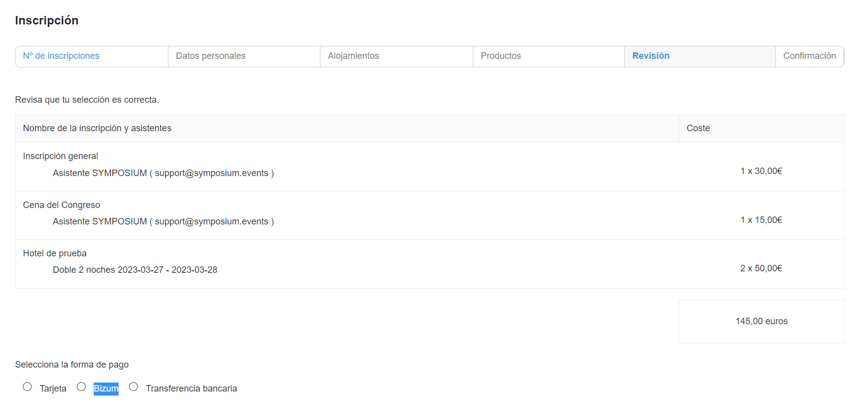Click the Doble 2 noches date entry
Screen dimensions: 868x407
point(135,270)
